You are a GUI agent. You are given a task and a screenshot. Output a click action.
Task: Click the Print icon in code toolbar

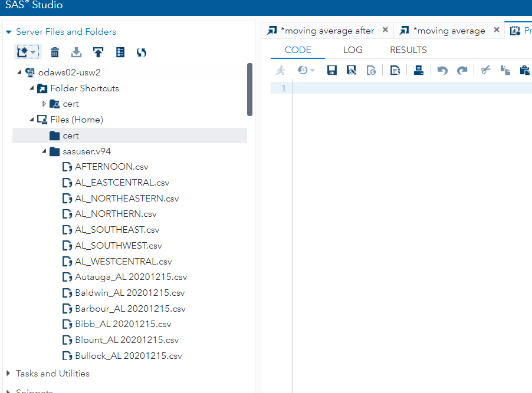[419, 70]
